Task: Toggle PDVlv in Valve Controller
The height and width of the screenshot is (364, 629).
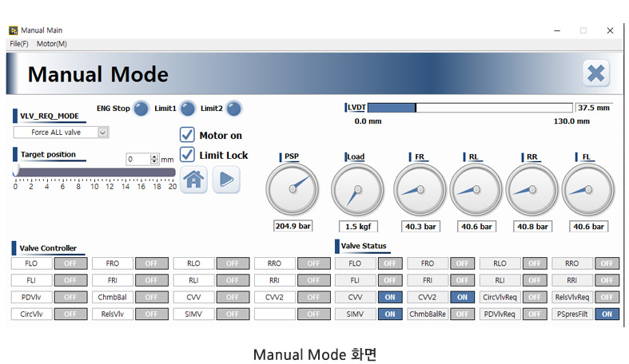Action: coord(70,297)
